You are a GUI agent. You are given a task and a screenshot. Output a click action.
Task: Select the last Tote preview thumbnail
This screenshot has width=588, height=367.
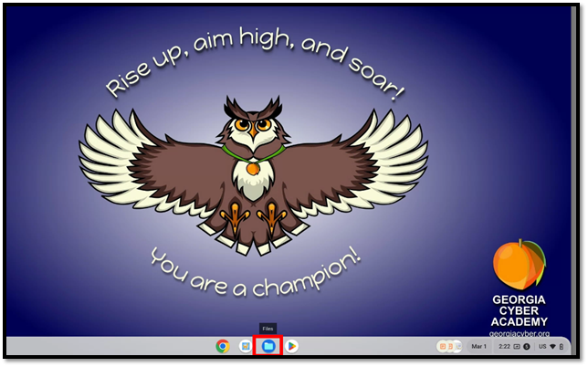[456, 347]
